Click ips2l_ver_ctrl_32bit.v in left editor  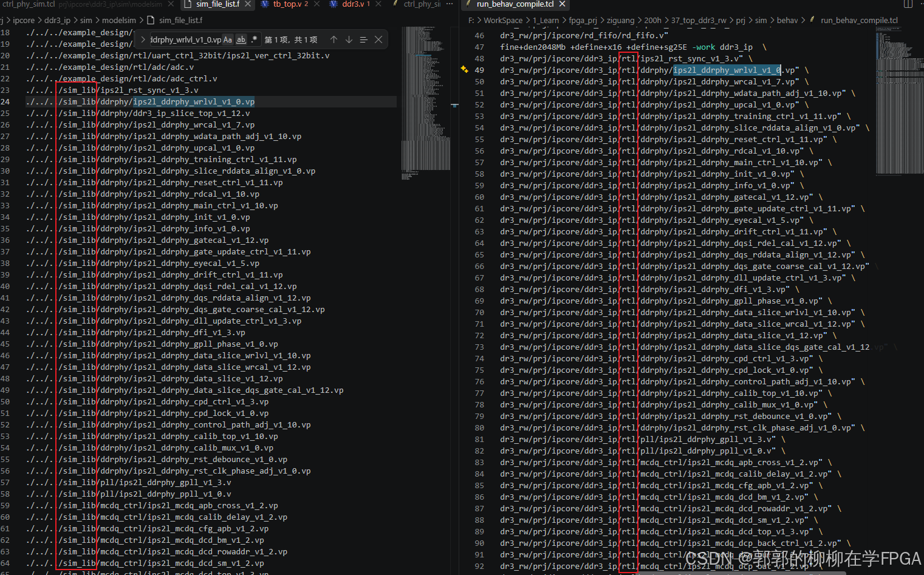pos(278,55)
